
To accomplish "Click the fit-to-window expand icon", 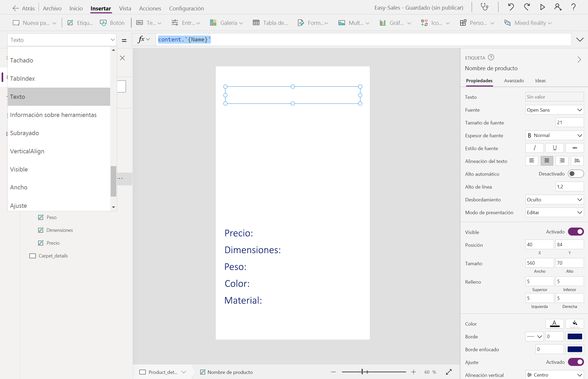I will (449, 372).
